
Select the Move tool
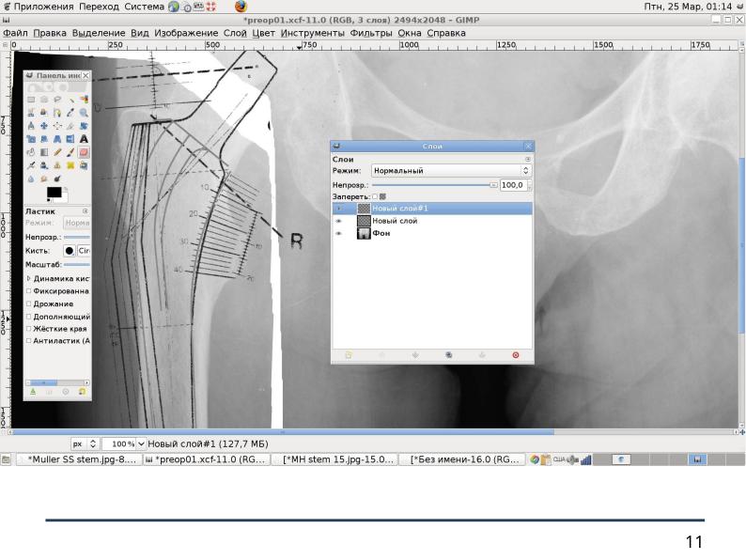(44, 125)
